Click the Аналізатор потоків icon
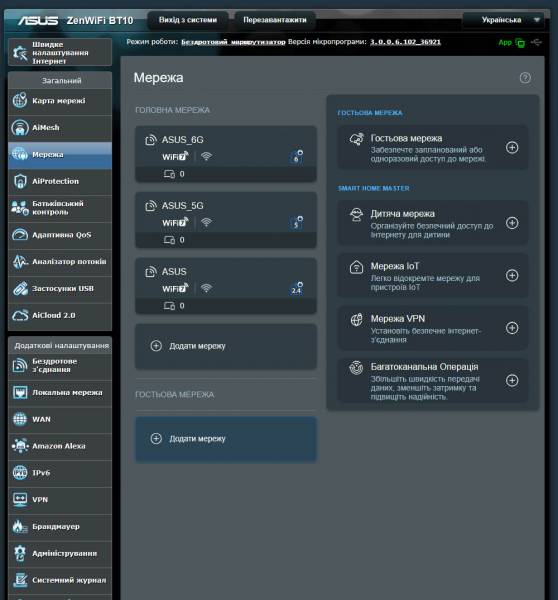Image resolution: width=558 pixels, height=600 pixels. (20, 262)
